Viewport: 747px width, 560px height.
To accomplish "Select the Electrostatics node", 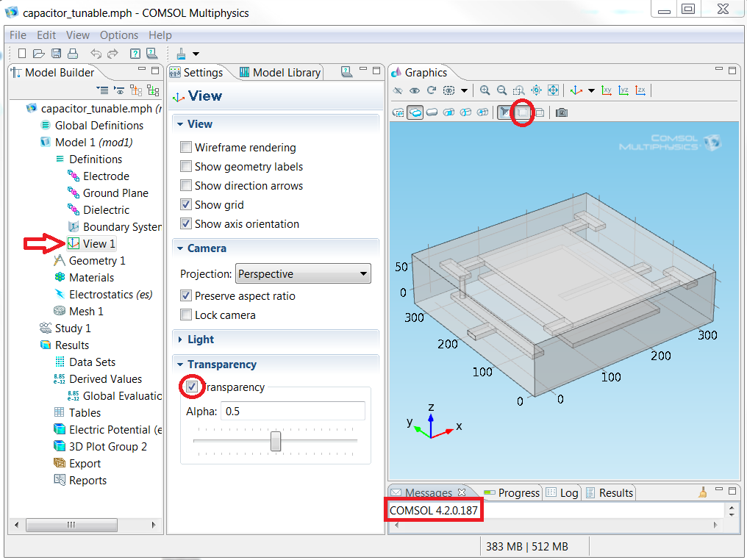I will (x=110, y=295).
